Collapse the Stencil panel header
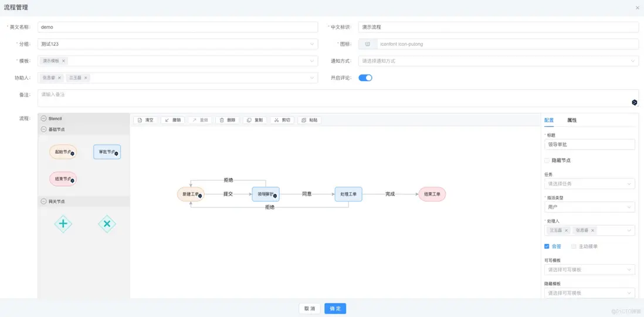The width and height of the screenshot is (644, 317). (x=84, y=119)
